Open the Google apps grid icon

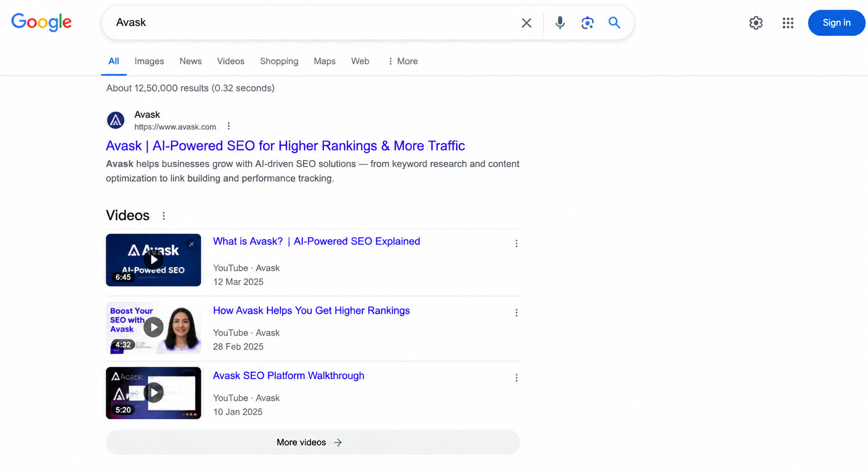[788, 22]
